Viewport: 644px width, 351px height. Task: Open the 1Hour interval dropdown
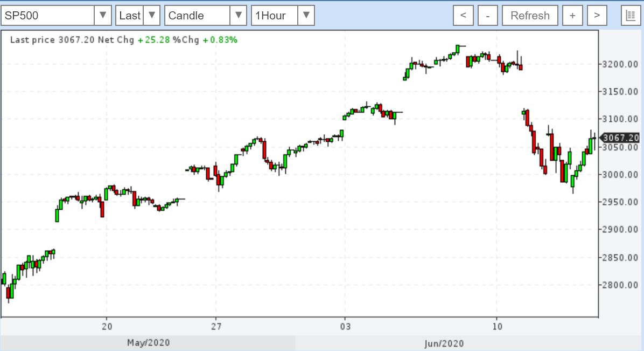pyautogui.click(x=306, y=16)
